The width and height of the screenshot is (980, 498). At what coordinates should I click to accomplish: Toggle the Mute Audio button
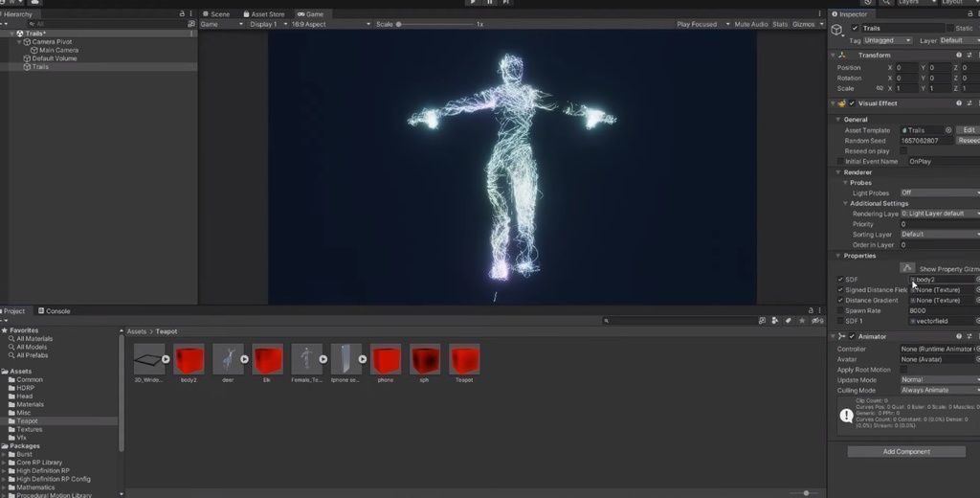[750, 24]
